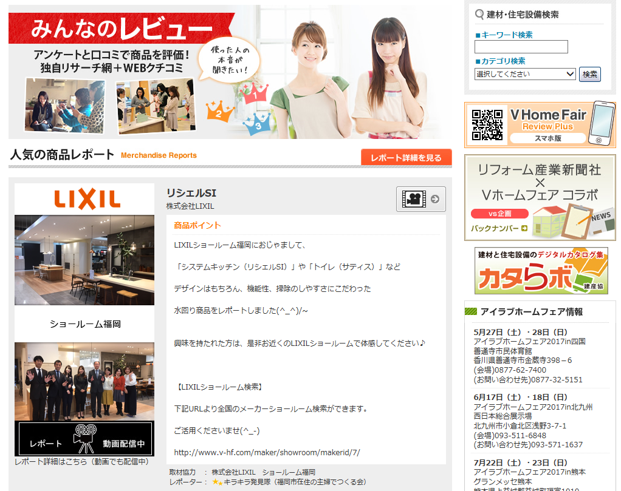Image resolution: width=621 pixels, height=491 pixels.
Task: Click アイラブホームフェア2017in熊本 event entry
Action: (530, 472)
